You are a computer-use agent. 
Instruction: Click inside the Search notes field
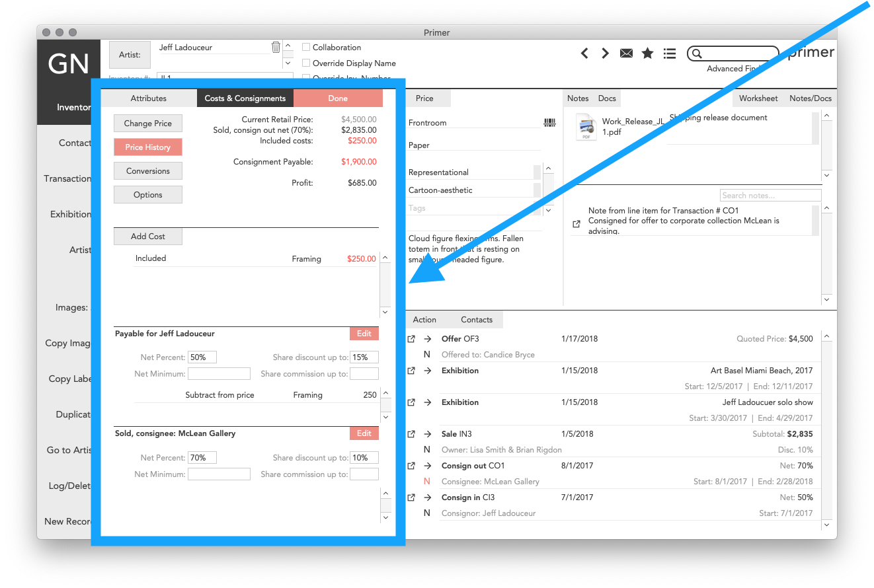point(770,195)
